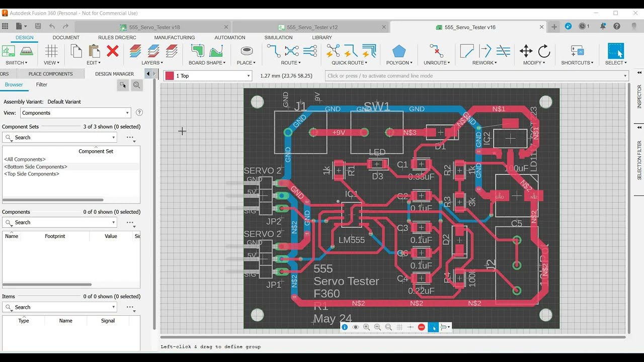This screenshot has height=362, width=644.
Task: Toggle the grid display icon in canvas toolbar
Action: pyautogui.click(x=399, y=327)
